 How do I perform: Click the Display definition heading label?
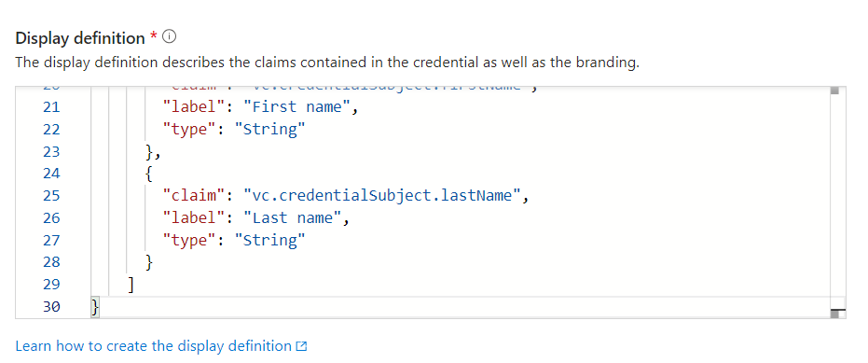[x=80, y=38]
